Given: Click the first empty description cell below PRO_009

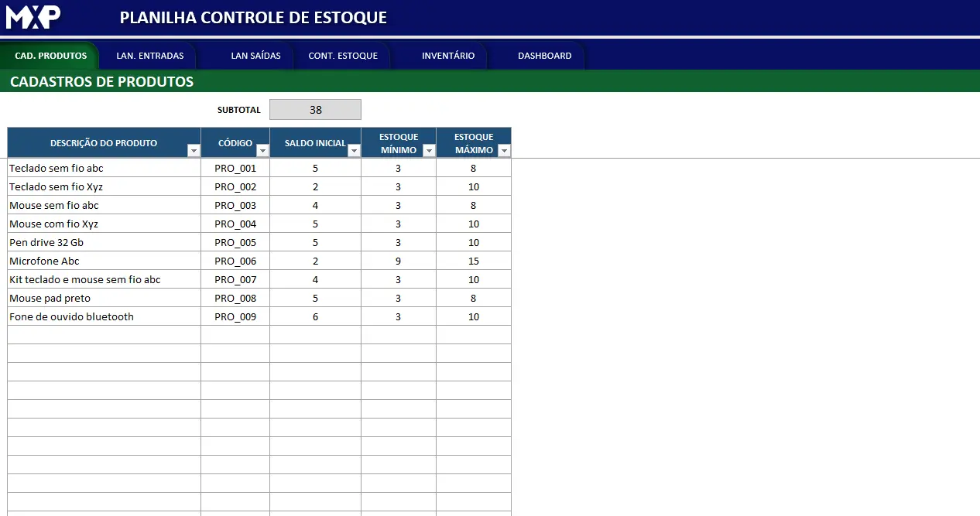Looking at the screenshot, I should (104, 335).
